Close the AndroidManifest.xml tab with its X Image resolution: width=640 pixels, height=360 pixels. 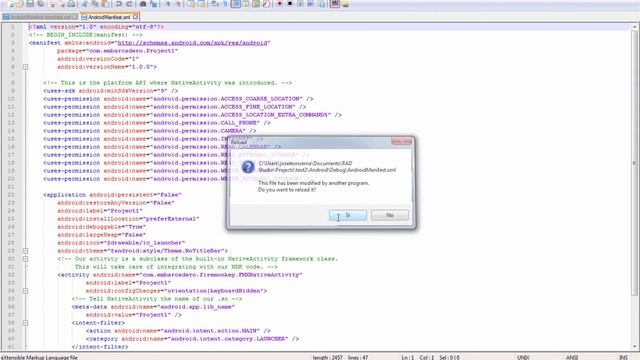tap(135, 17)
